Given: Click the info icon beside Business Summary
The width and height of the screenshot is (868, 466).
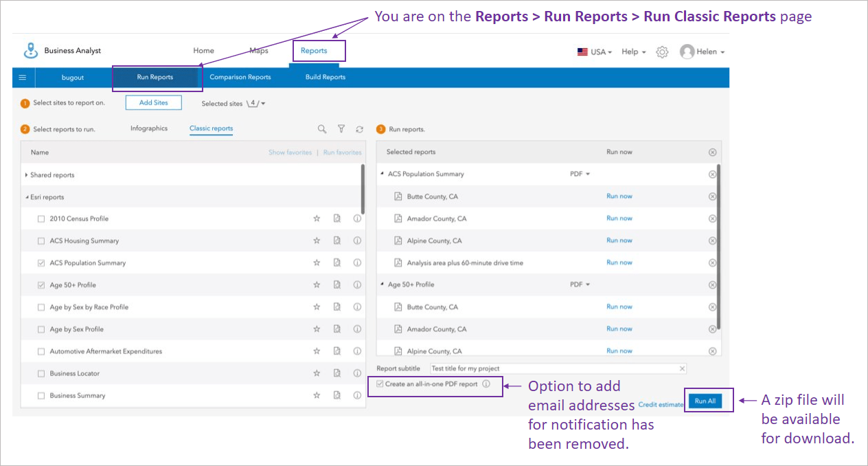Looking at the screenshot, I should (357, 395).
